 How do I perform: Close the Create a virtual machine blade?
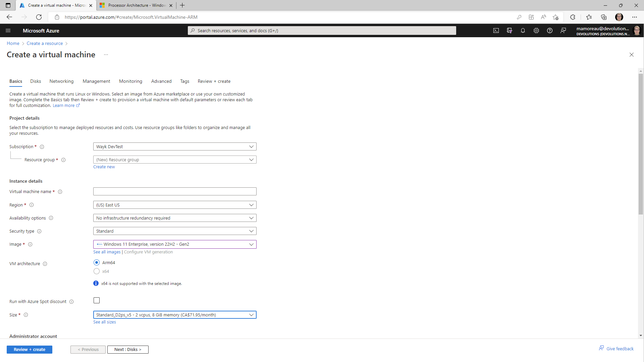[x=632, y=55]
